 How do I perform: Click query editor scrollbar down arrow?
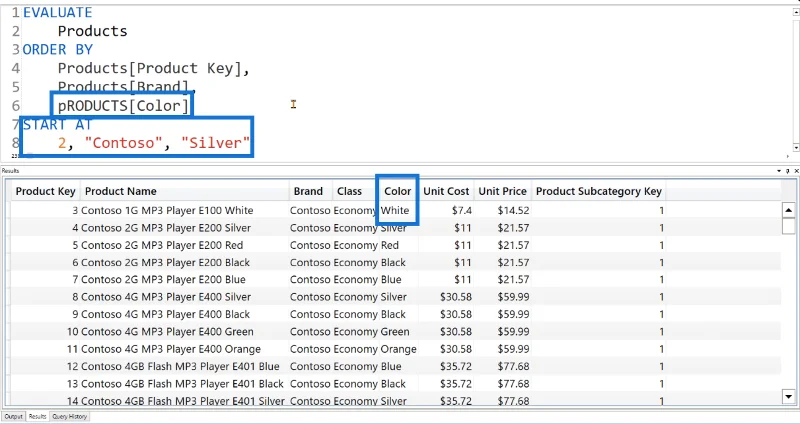[796, 147]
